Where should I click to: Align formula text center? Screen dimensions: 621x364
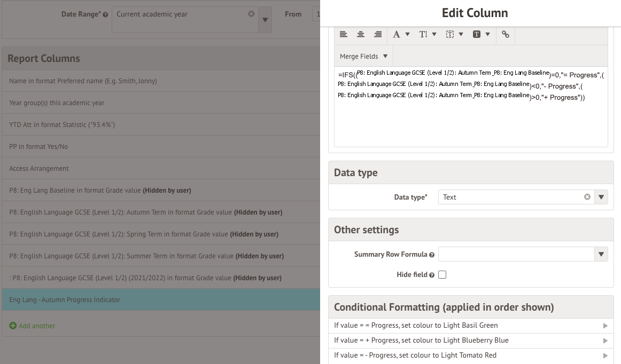pyautogui.click(x=361, y=34)
